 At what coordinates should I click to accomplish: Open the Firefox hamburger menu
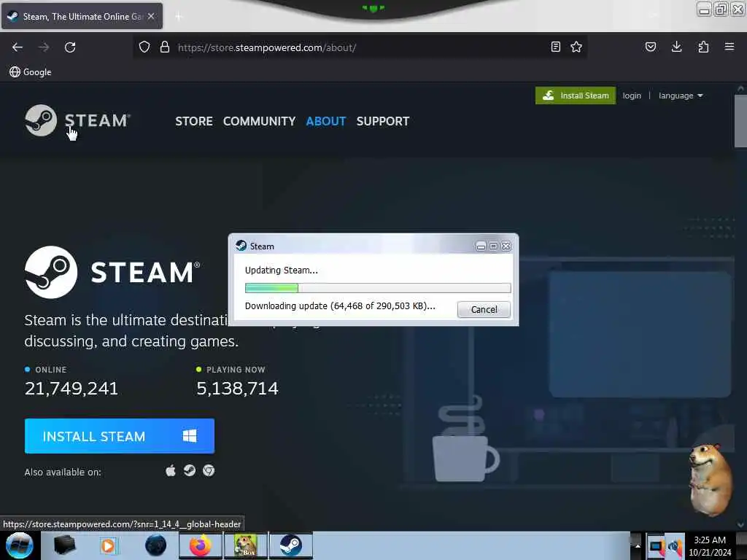pyautogui.click(x=729, y=47)
